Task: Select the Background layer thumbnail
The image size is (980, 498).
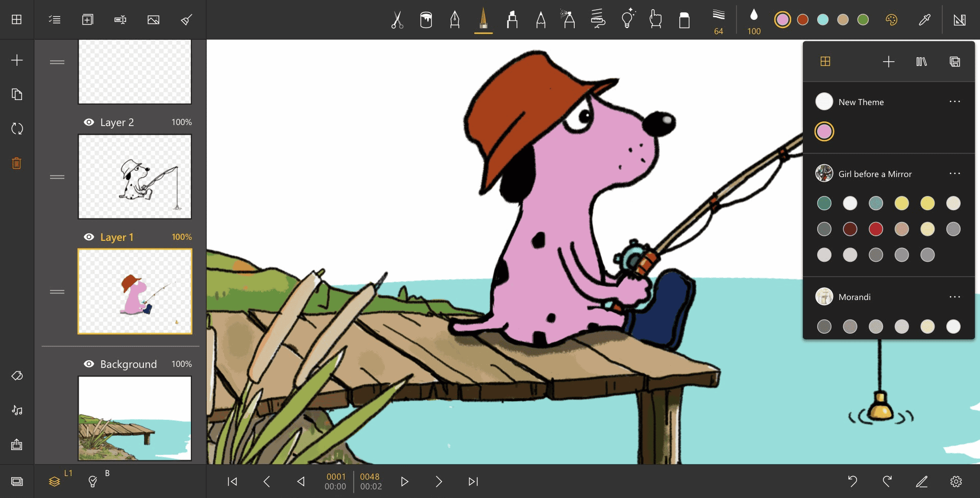Action: click(135, 418)
